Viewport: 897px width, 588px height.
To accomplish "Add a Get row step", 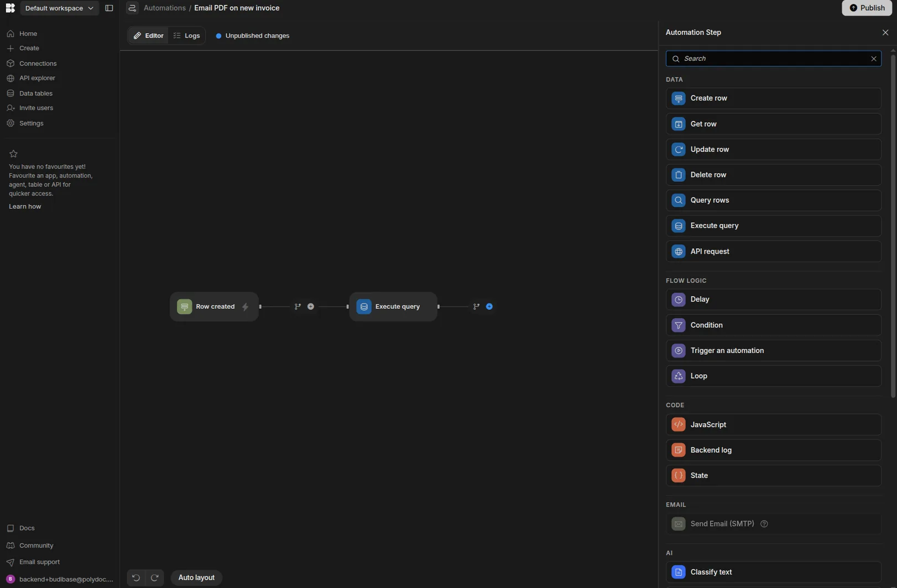I will 774,124.
